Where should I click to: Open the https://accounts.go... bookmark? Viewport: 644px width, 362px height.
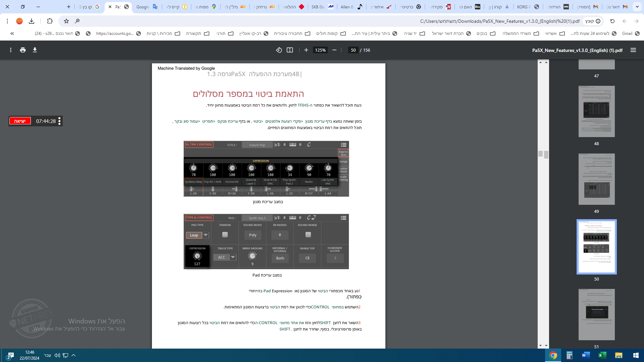[118, 34]
